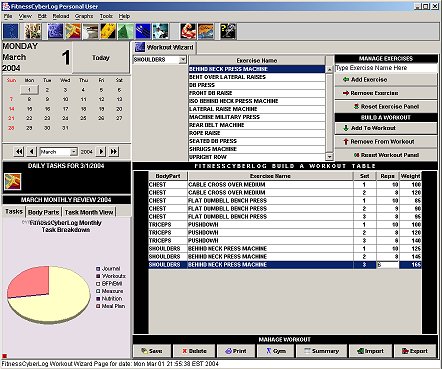Click the dark blue first toolbar icon
The width and height of the screenshot is (442, 369).
11,32
